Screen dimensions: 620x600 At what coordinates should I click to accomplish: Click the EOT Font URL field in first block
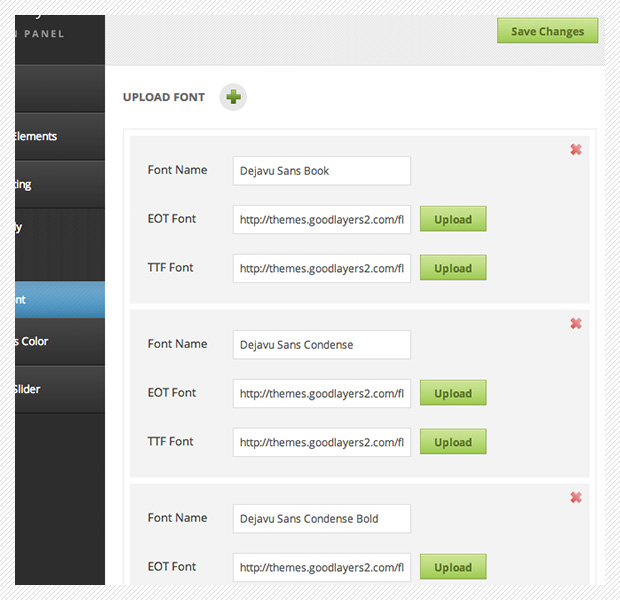(x=321, y=219)
